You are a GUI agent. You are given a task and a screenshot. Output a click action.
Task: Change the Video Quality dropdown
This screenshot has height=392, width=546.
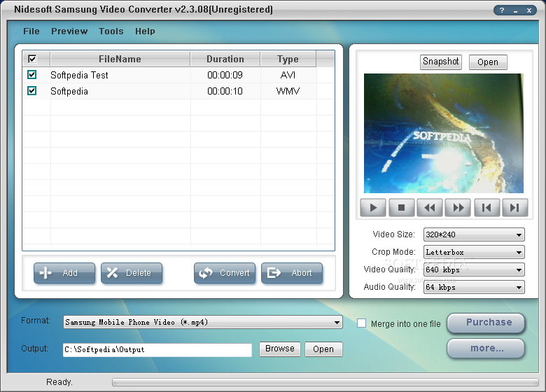pyautogui.click(x=474, y=269)
